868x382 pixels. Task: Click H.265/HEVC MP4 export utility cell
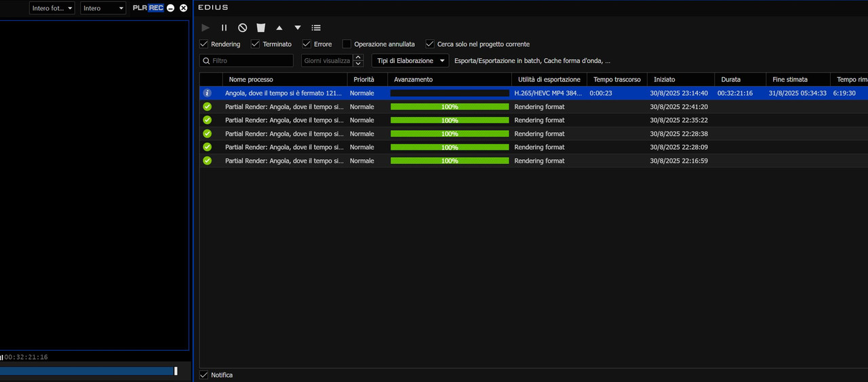[x=548, y=93]
